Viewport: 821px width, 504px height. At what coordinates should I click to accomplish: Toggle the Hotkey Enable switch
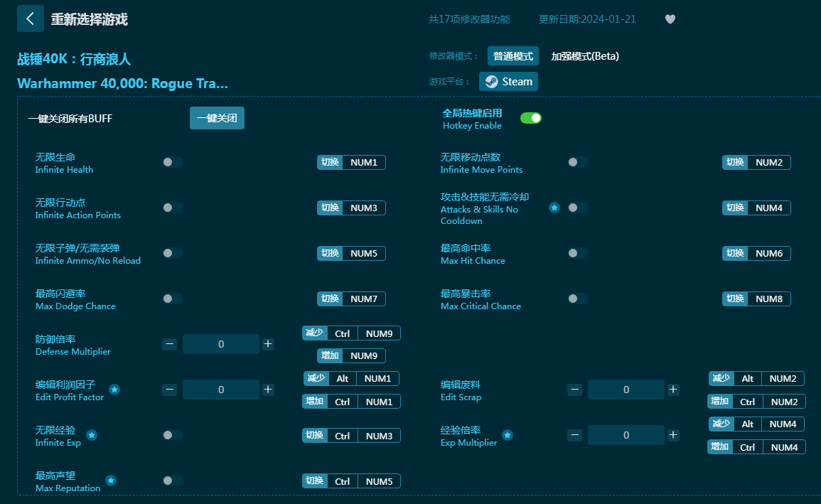coord(531,118)
